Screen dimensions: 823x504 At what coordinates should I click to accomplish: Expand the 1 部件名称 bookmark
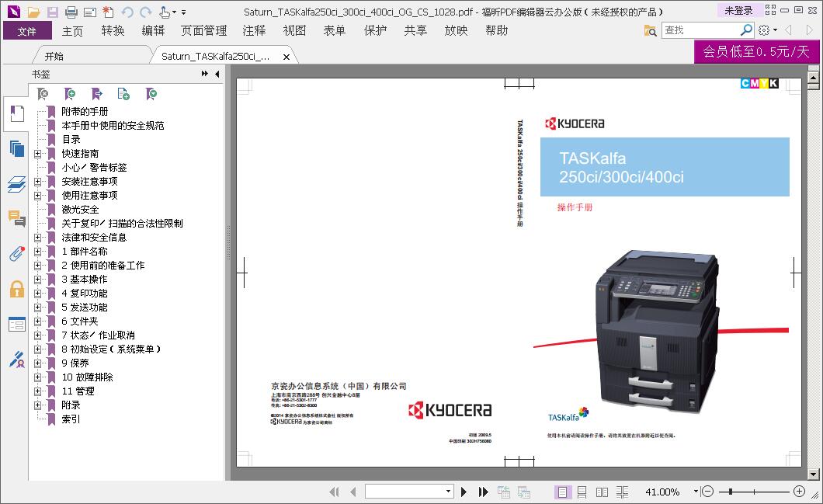click(x=37, y=252)
